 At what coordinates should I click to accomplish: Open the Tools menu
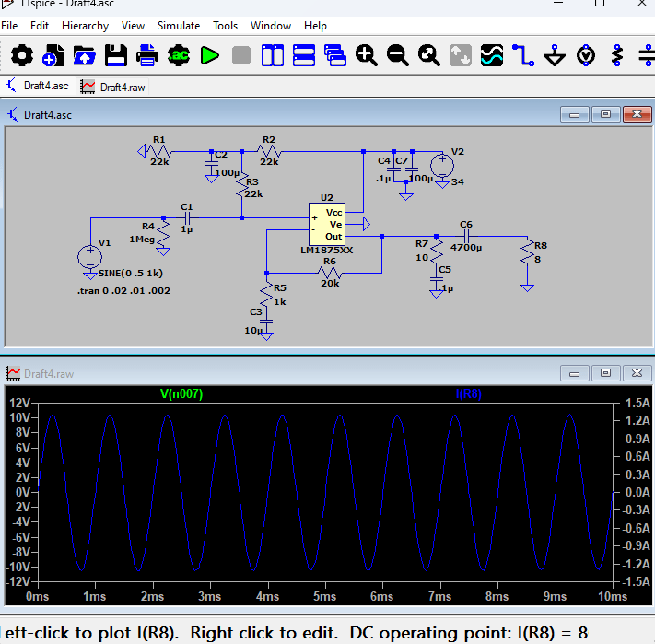pyautogui.click(x=225, y=26)
